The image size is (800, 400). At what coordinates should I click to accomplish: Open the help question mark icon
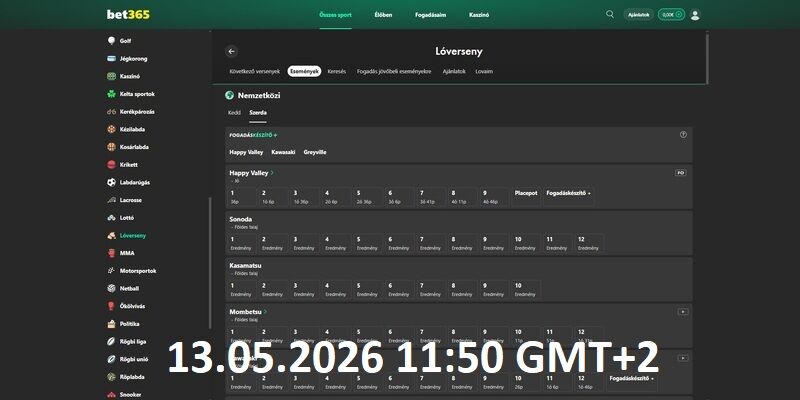coord(683,135)
